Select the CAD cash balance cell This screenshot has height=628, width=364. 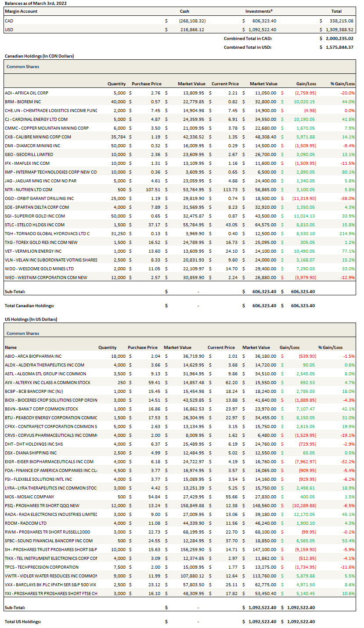tap(192, 21)
